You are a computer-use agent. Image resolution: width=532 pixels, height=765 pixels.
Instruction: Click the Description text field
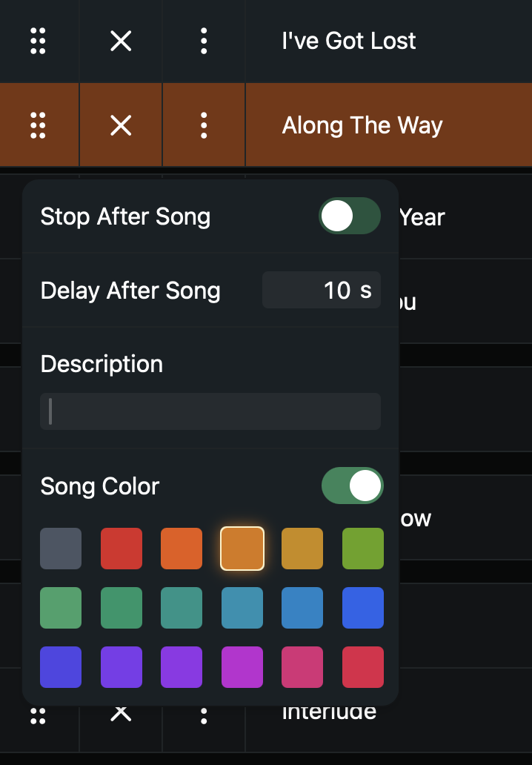210,411
